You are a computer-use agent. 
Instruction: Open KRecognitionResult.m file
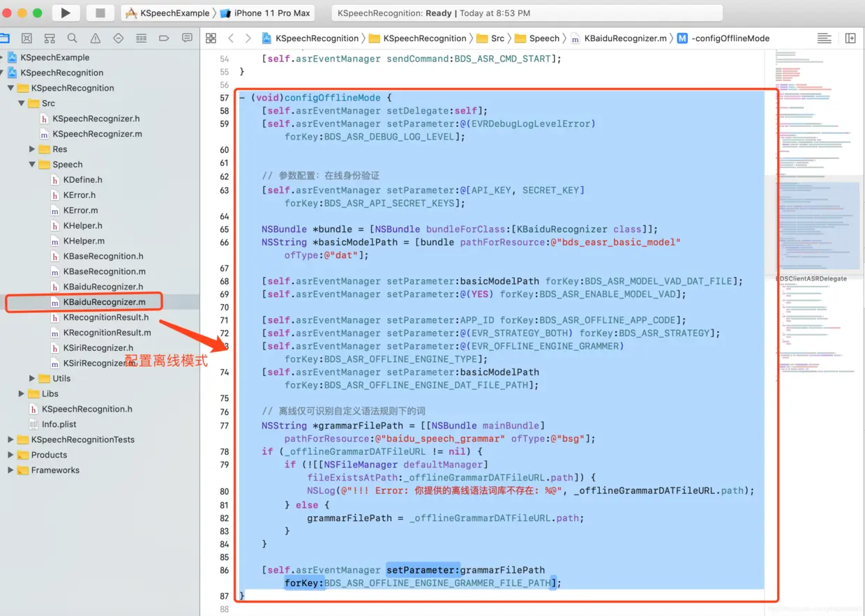[x=101, y=333]
